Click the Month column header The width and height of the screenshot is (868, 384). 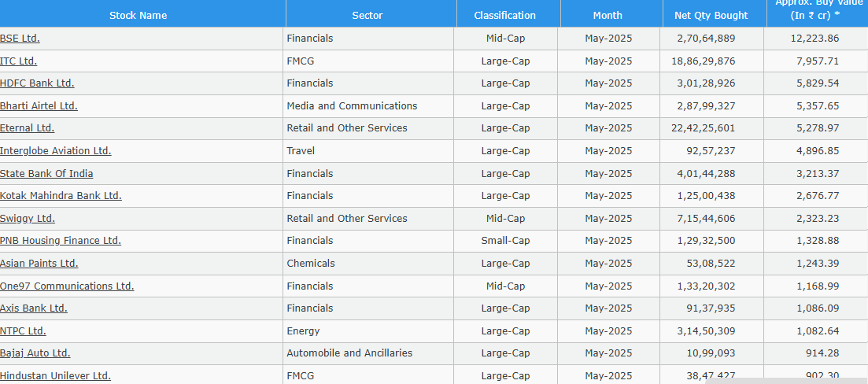(608, 15)
